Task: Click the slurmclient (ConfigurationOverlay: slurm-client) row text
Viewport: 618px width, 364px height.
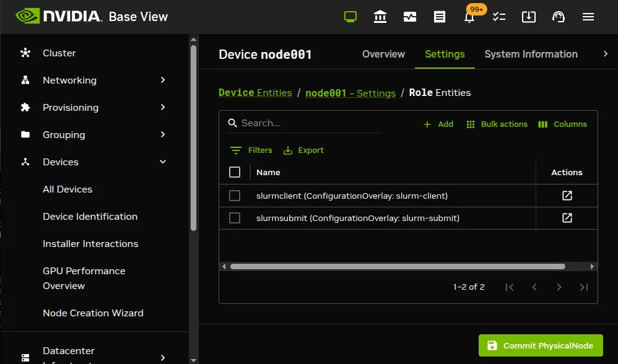Action: [x=352, y=196]
